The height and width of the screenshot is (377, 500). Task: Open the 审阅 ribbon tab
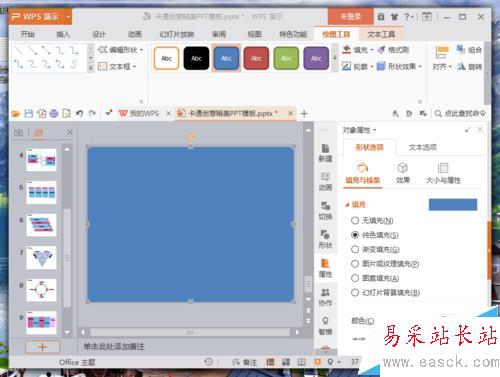219,34
